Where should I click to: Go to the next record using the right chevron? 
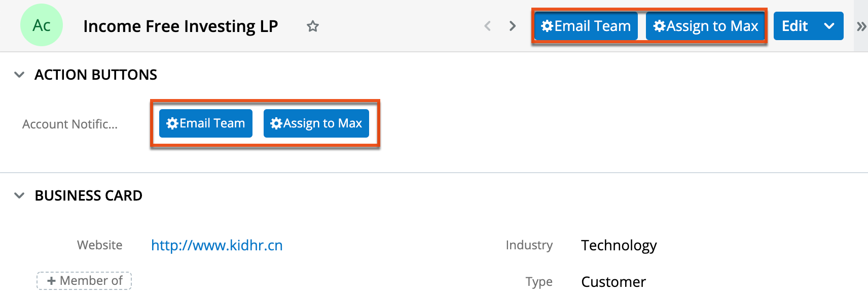[513, 26]
